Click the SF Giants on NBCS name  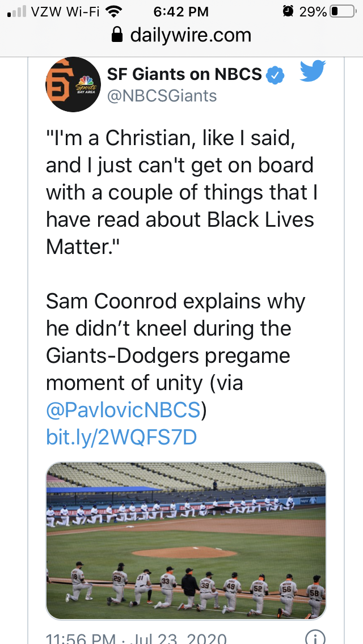click(x=185, y=74)
